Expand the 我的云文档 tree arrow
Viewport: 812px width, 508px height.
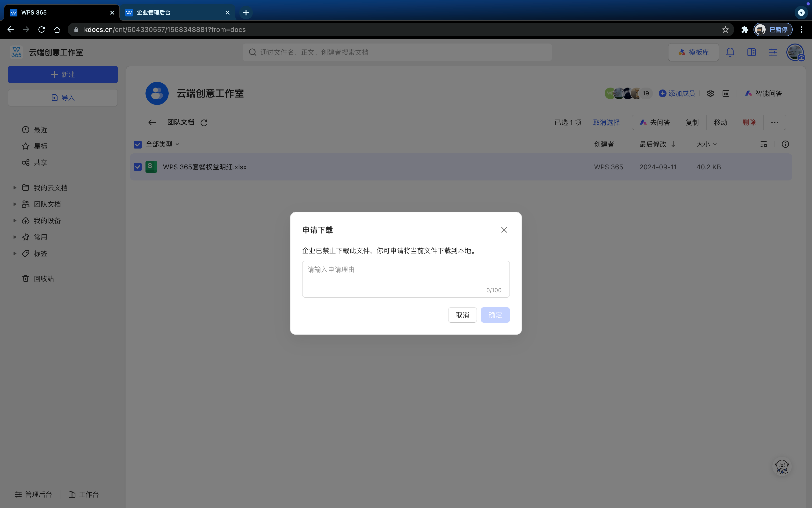pyautogui.click(x=15, y=187)
